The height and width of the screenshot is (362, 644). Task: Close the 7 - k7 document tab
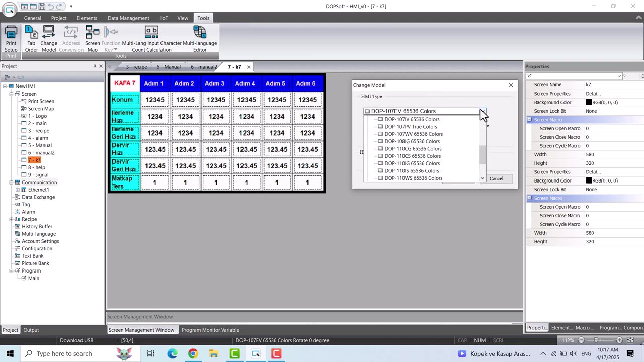point(249,67)
